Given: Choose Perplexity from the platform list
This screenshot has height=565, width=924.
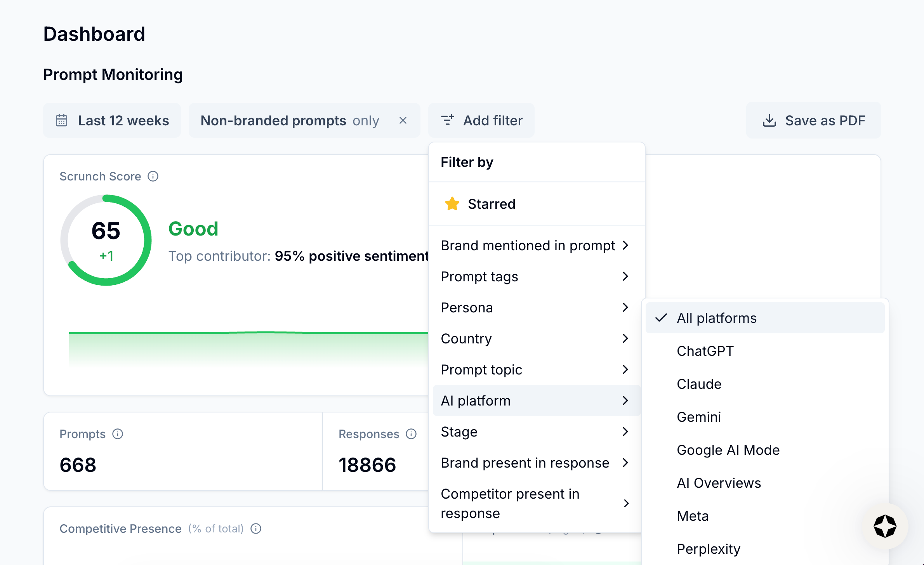Looking at the screenshot, I should coord(708,549).
